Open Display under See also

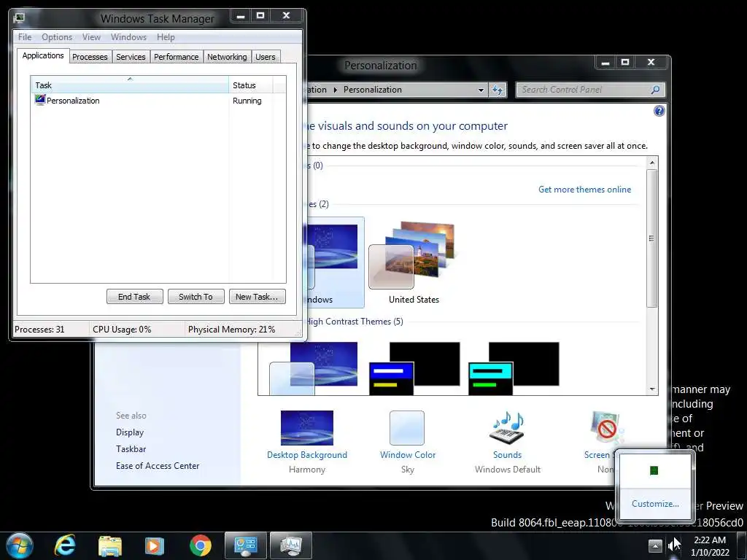click(130, 432)
